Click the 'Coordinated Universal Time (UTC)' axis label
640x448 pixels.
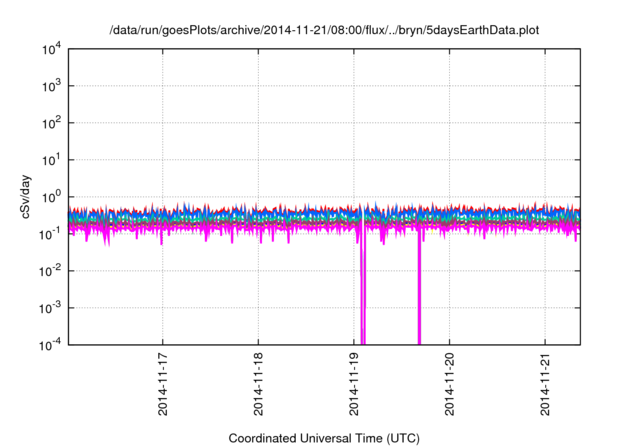point(324,438)
